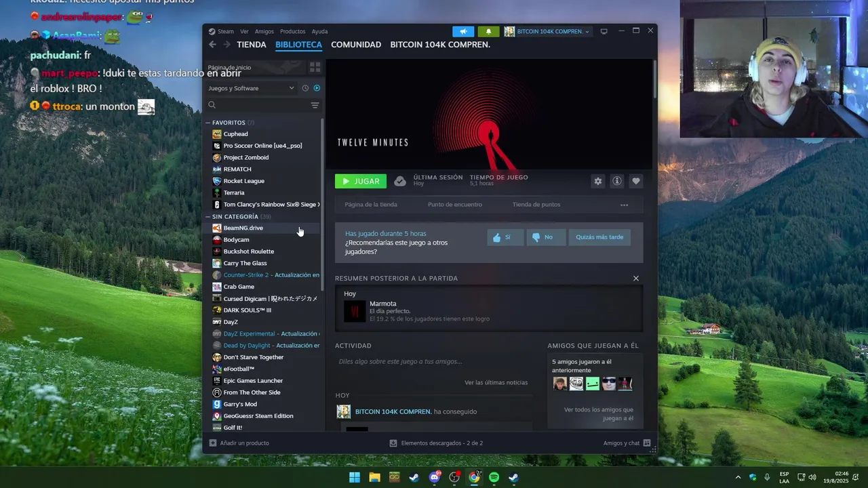868x488 pixels.
Task: Open File Explorer from taskbar
Action: click(374, 477)
